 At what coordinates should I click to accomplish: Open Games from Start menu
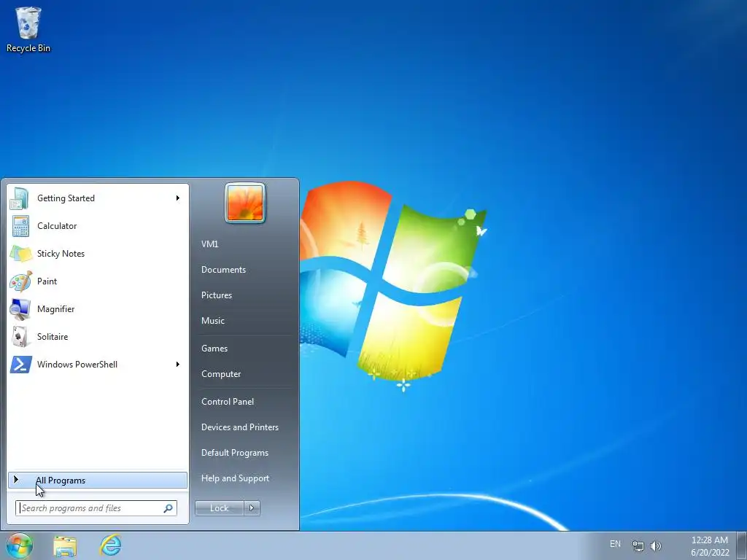(214, 348)
